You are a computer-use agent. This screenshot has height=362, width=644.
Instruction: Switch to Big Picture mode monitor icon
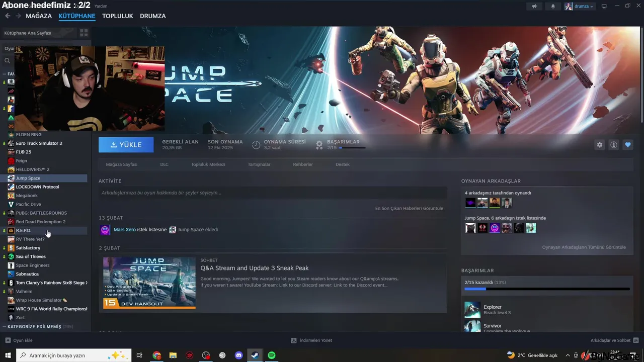[x=604, y=6]
